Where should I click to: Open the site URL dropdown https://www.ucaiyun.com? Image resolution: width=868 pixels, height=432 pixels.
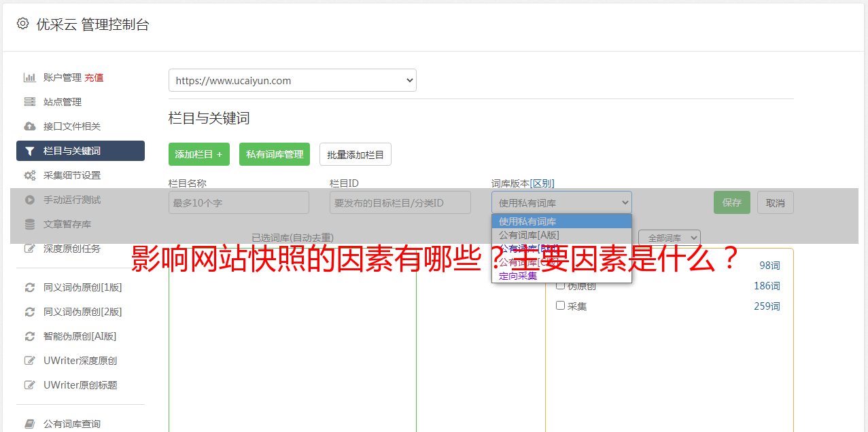(x=292, y=80)
